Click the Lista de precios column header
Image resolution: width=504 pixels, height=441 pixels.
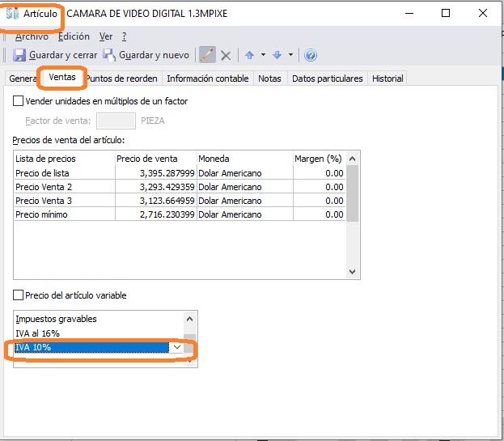(64, 159)
